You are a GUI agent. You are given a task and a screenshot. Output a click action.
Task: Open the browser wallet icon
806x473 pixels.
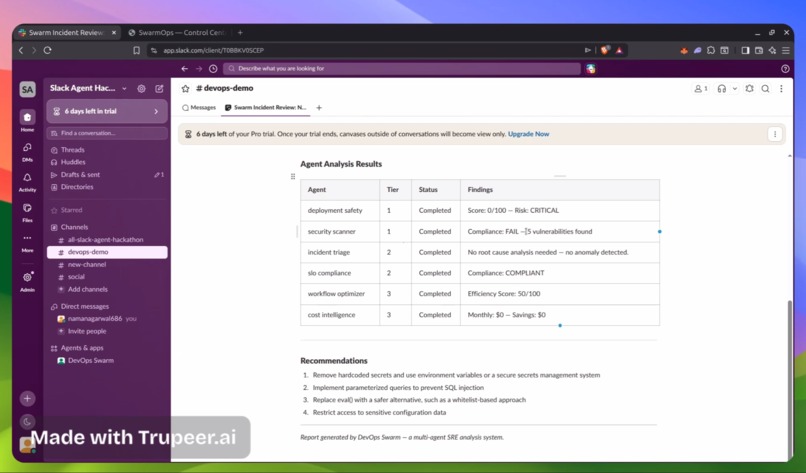pos(759,50)
